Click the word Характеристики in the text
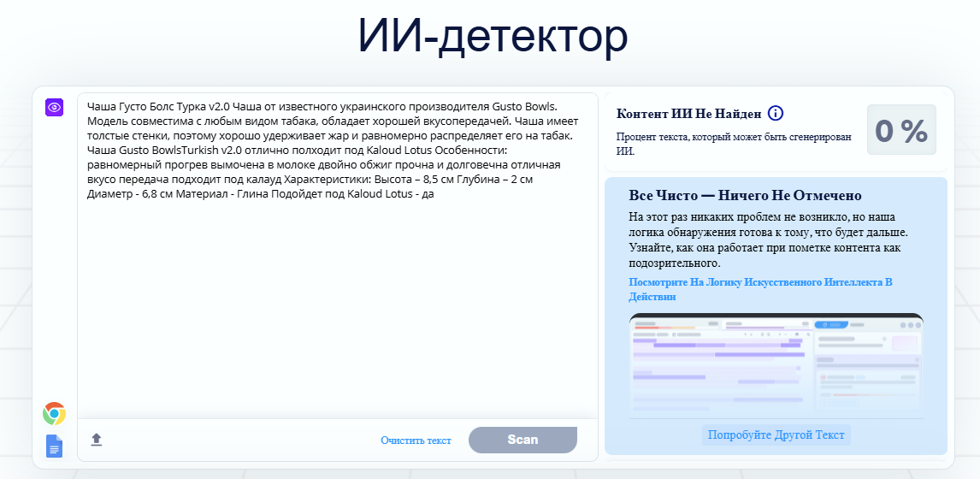Screen dimensions: 980x479 328,180
